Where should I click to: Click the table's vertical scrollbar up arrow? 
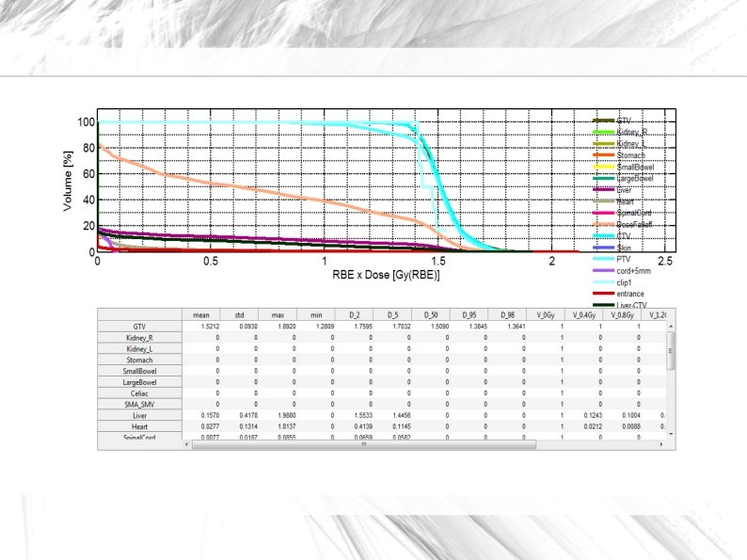tap(671, 327)
